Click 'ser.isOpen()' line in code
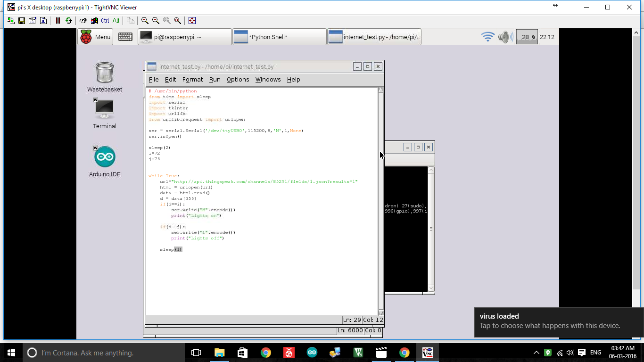 165,136
